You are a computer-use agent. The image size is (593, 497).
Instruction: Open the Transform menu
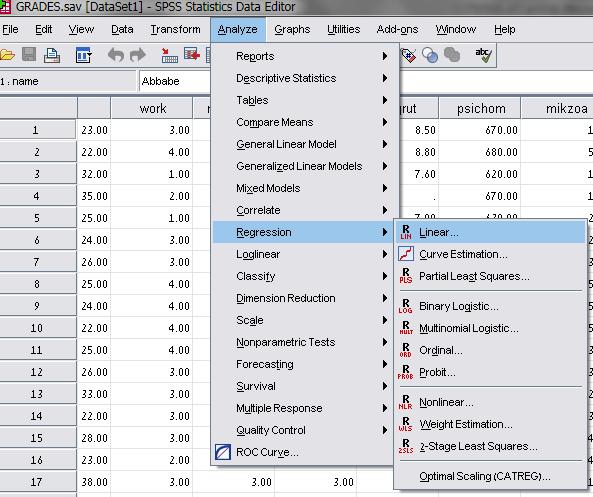point(175,30)
